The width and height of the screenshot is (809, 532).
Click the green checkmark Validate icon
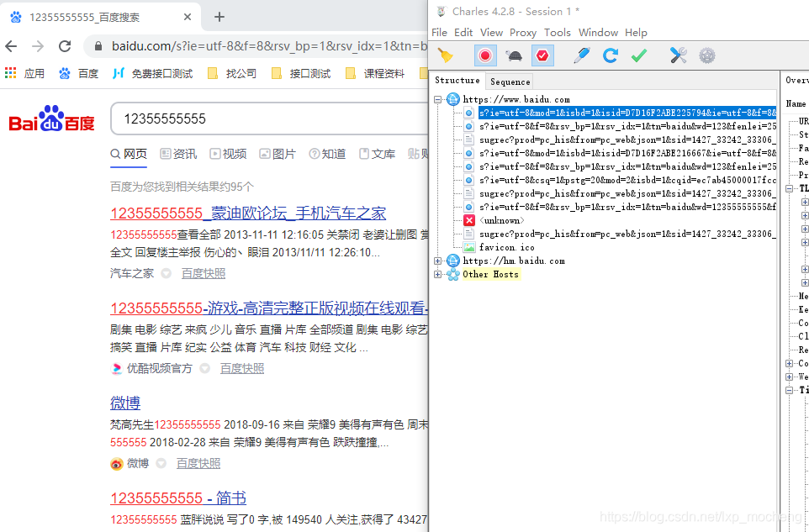tap(639, 55)
